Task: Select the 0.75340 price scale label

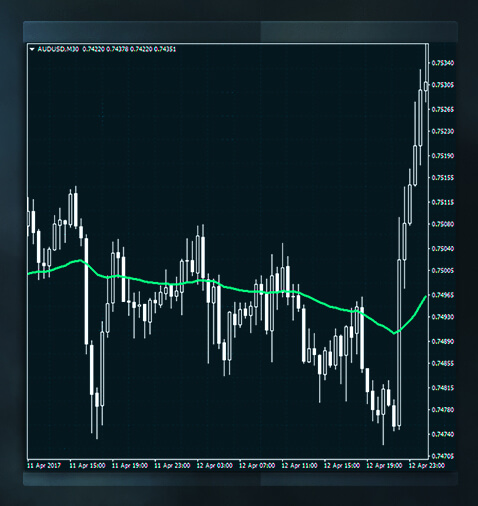Action: click(x=443, y=63)
